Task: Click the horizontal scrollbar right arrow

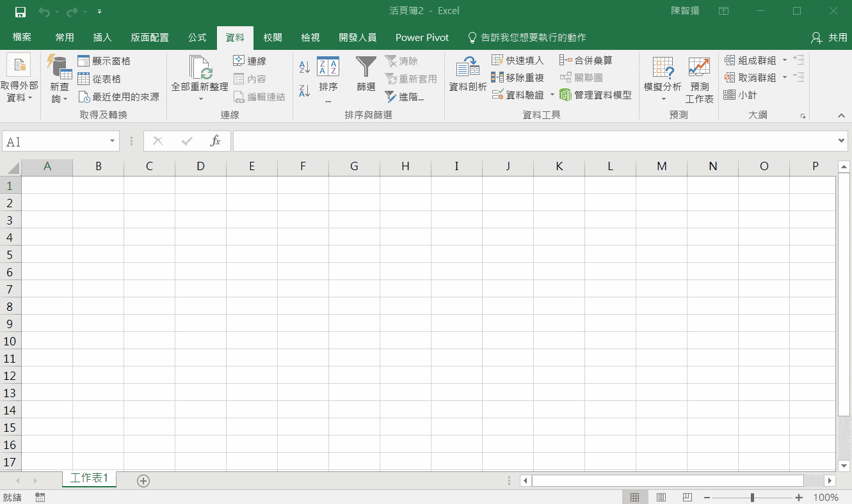Action: coord(830,480)
